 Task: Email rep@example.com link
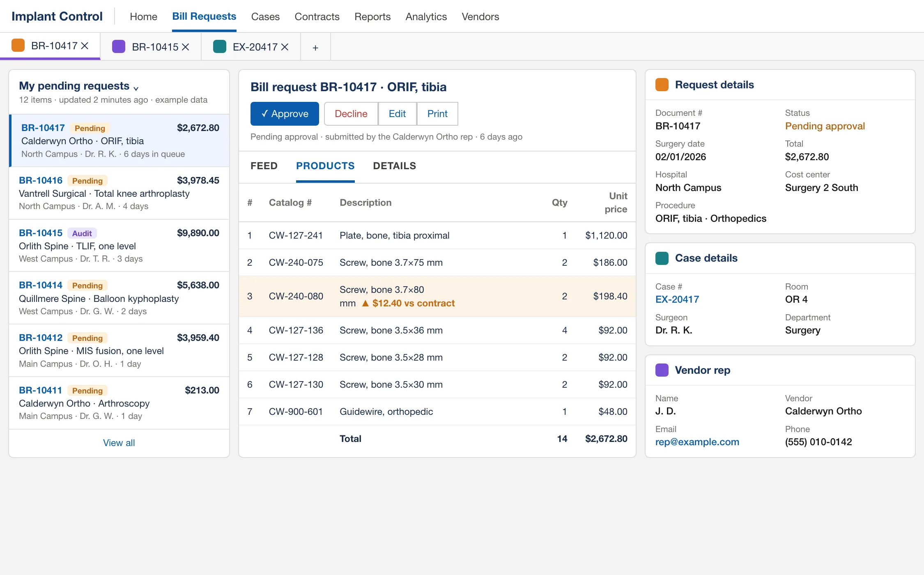(x=697, y=442)
